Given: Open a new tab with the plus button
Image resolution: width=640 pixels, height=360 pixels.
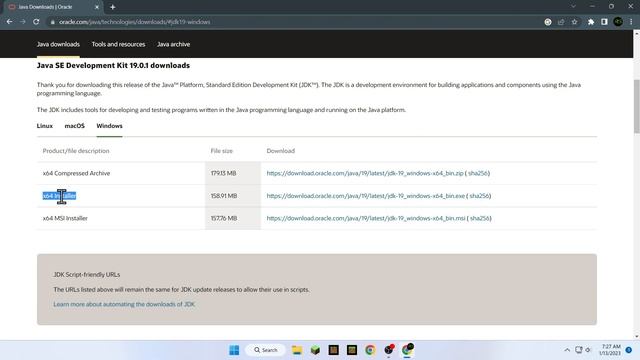Looking at the screenshot, I should (x=113, y=7).
